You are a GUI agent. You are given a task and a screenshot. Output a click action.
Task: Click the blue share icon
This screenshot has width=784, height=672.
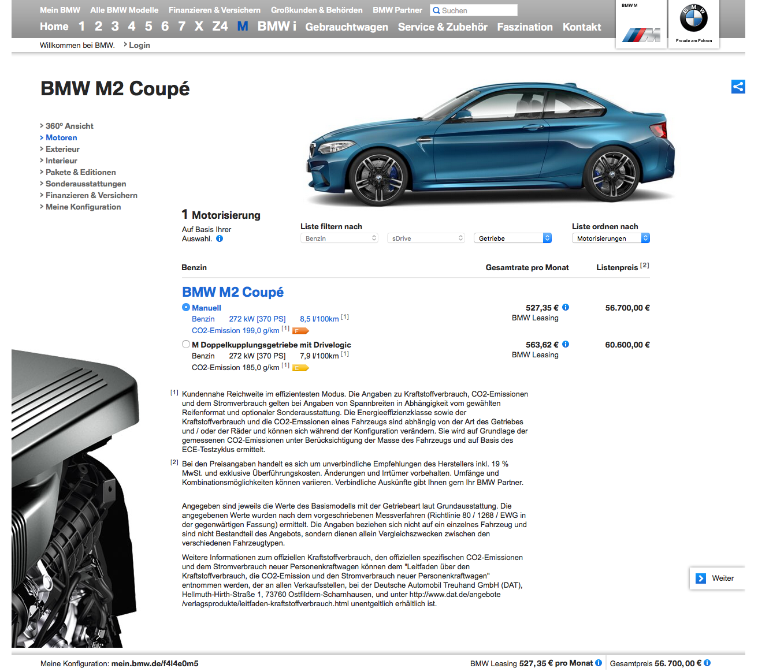coord(738,87)
